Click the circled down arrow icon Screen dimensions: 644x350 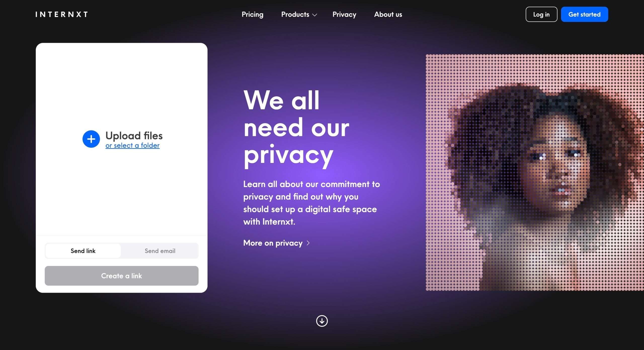click(x=322, y=321)
